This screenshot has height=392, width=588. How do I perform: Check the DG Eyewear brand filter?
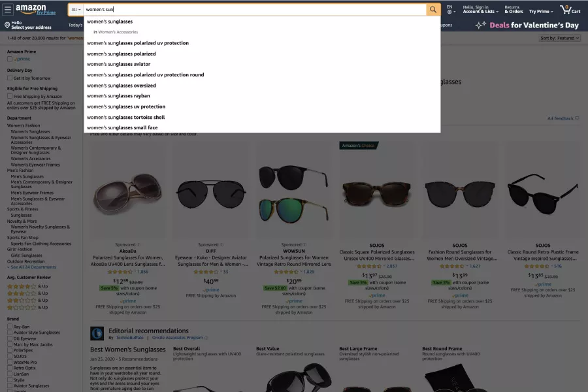tap(10, 338)
